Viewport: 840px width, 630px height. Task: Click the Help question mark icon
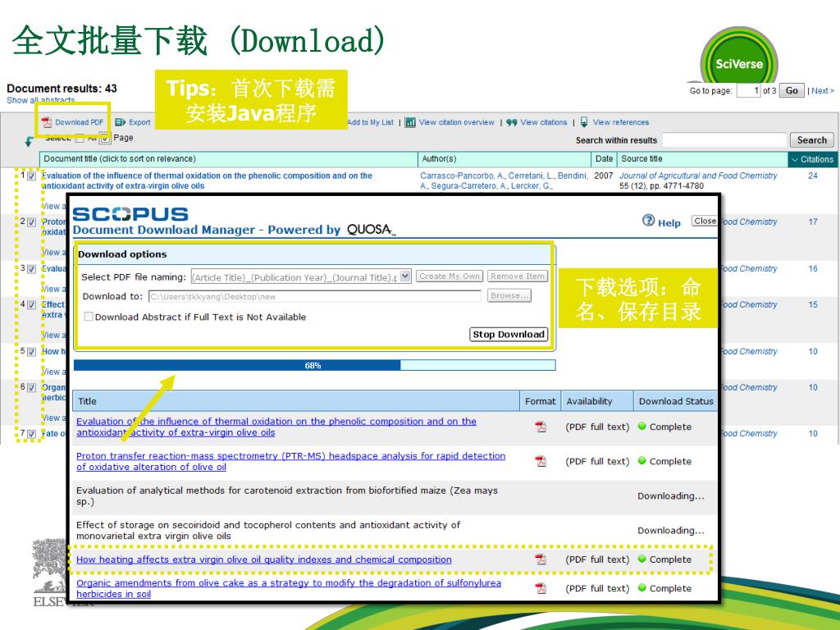(x=648, y=220)
